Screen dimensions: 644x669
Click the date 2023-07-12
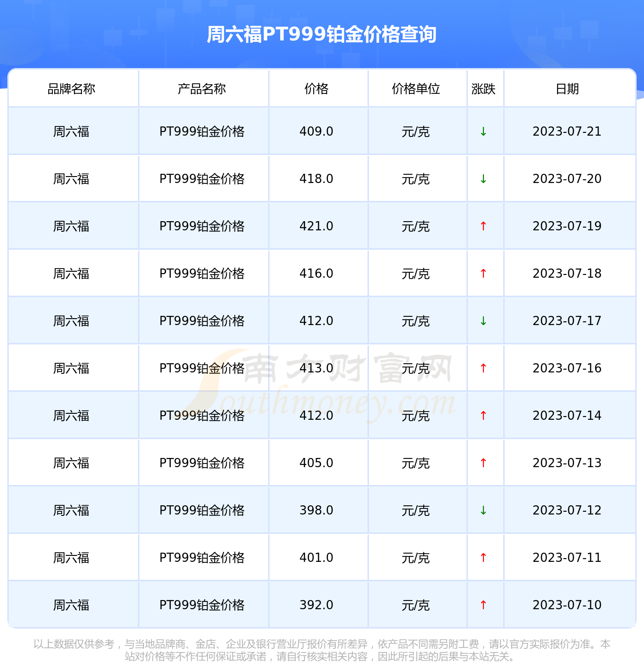pos(567,510)
